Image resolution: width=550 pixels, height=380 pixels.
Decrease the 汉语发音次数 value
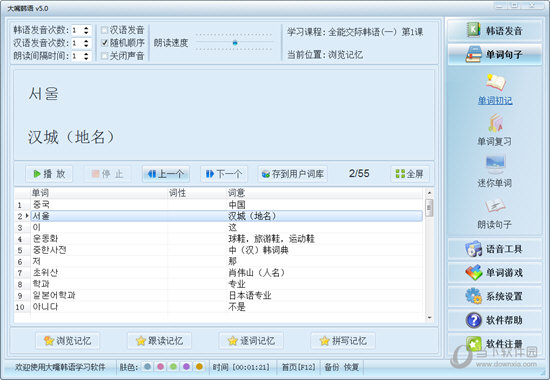86,46
